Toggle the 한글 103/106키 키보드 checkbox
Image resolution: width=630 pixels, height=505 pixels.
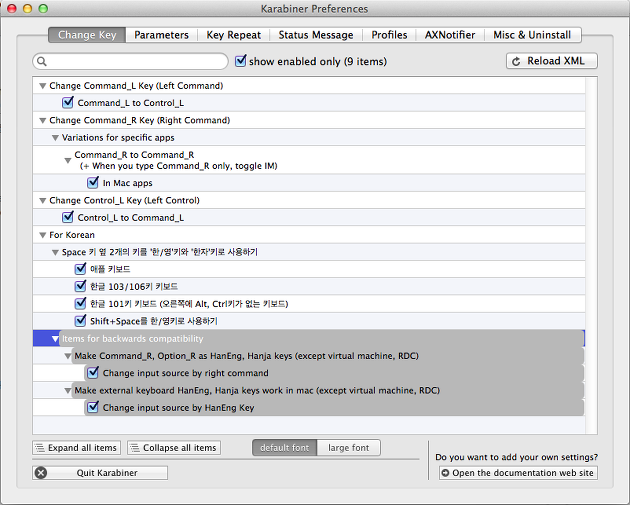(80, 286)
